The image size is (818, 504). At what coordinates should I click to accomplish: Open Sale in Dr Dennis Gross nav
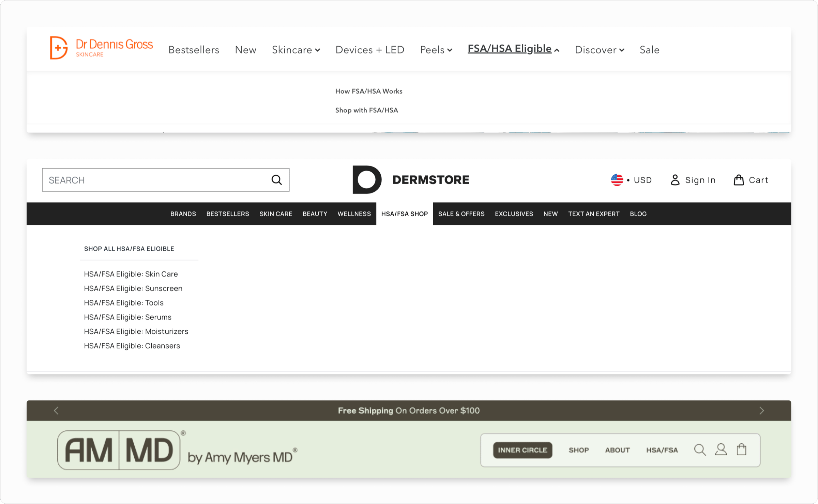(x=649, y=50)
